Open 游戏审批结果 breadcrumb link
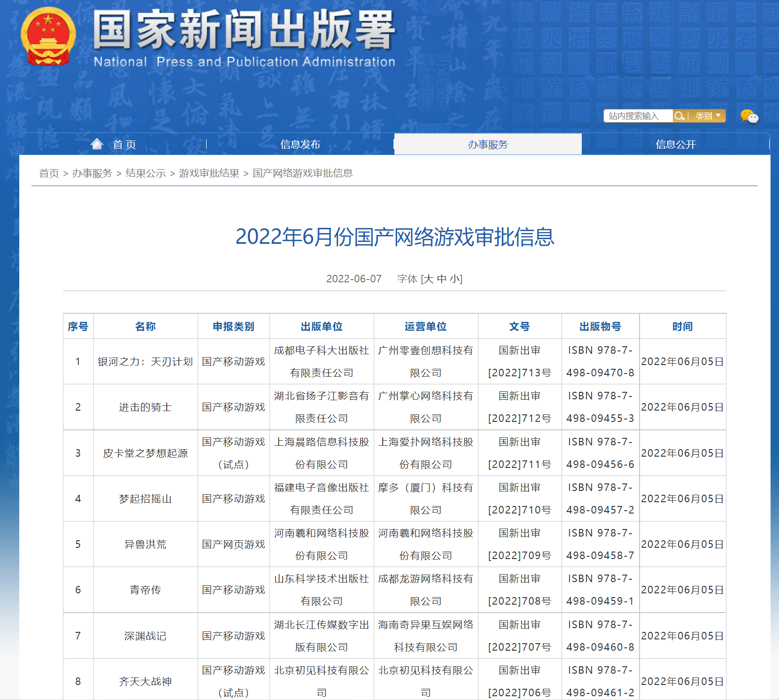The height and width of the screenshot is (700, 779). coord(209,173)
